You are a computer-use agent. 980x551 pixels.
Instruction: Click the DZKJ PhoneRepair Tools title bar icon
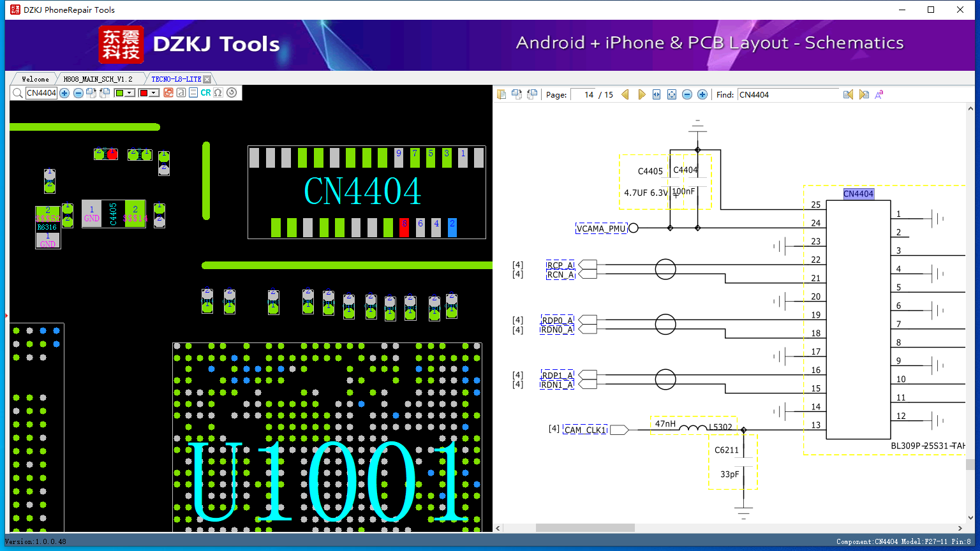coord(15,10)
